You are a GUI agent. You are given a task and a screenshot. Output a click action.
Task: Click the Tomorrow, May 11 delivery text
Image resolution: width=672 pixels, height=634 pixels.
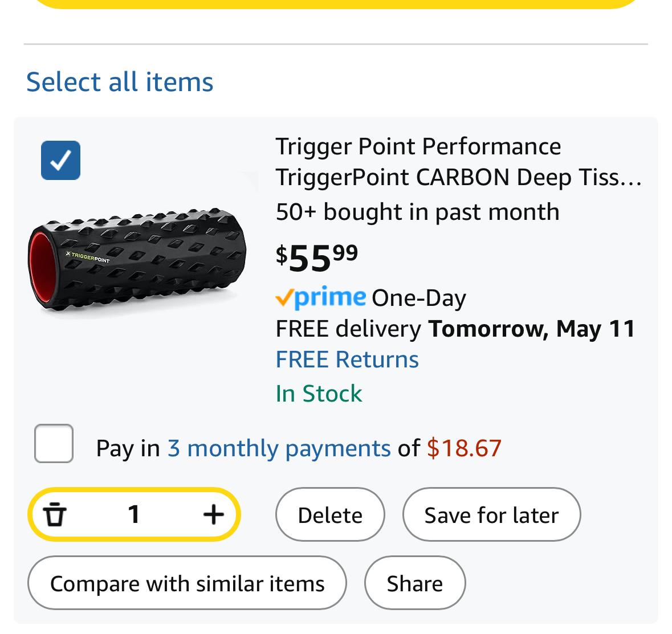coord(531,329)
